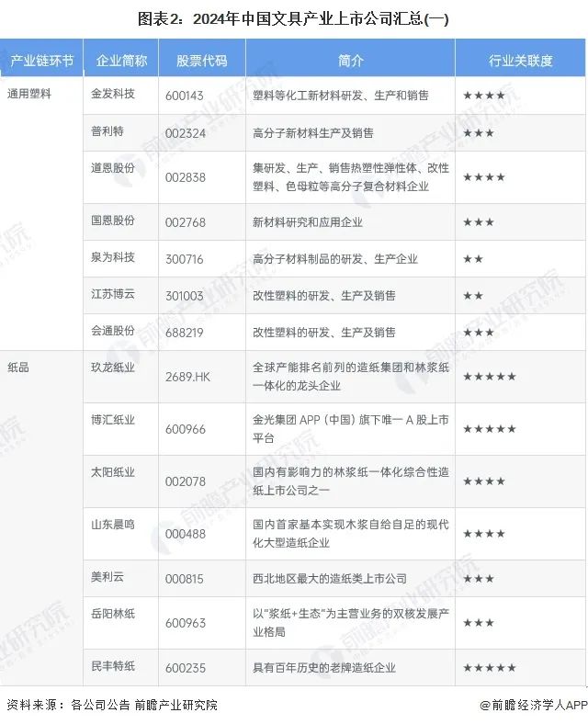Click company name 民丰特纸
Screen dimensions: 588x724
113,666
